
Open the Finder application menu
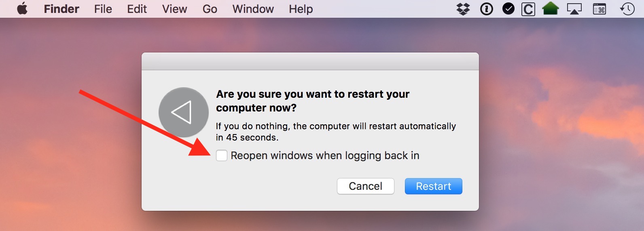click(x=61, y=9)
